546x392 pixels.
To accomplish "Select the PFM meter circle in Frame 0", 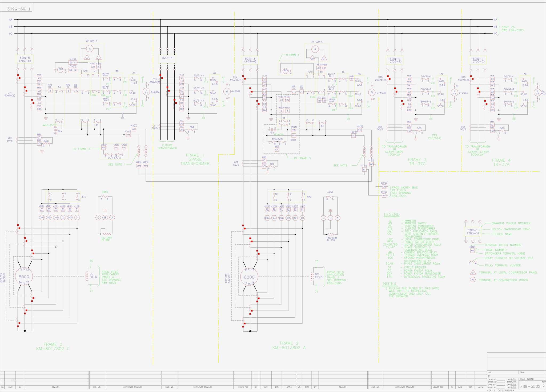I will (61, 69).
